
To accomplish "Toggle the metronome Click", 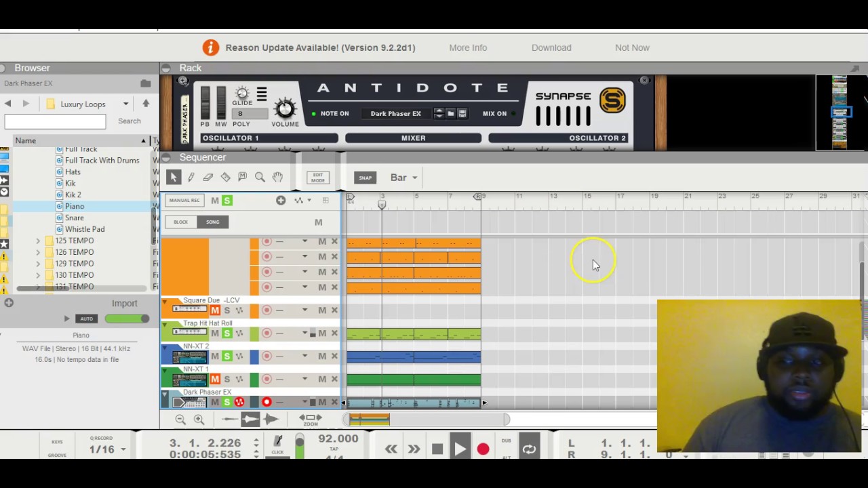I will 277,445.
